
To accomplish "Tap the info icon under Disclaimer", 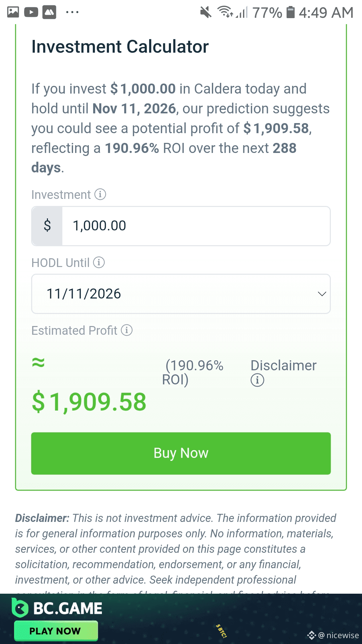I will (257, 380).
